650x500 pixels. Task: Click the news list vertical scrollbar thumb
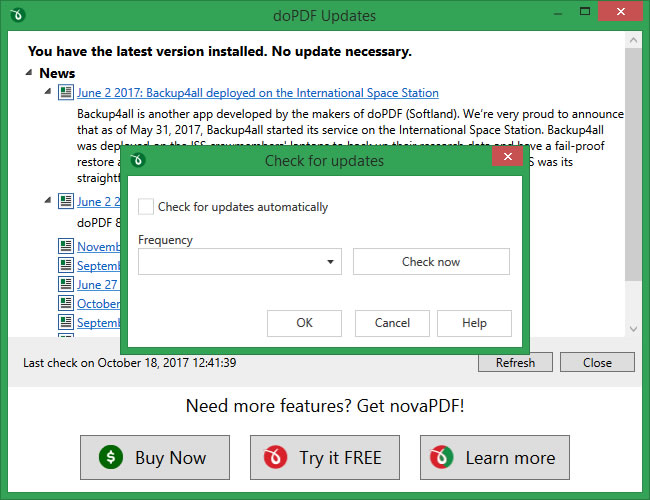tap(633, 165)
